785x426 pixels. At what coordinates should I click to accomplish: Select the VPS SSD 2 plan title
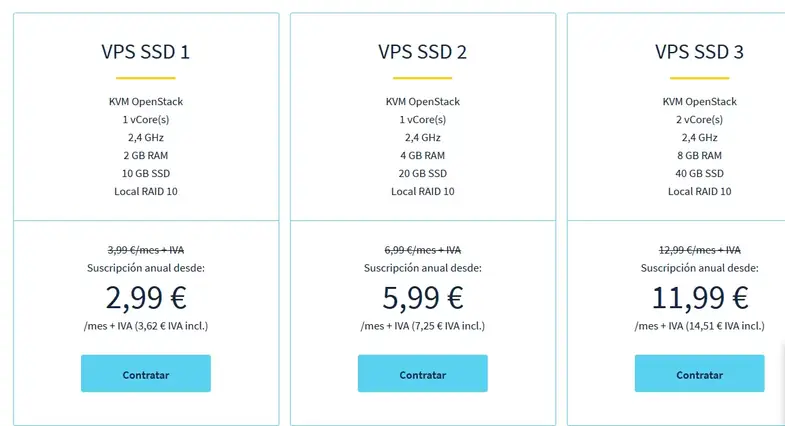click(x=423, y=52)
